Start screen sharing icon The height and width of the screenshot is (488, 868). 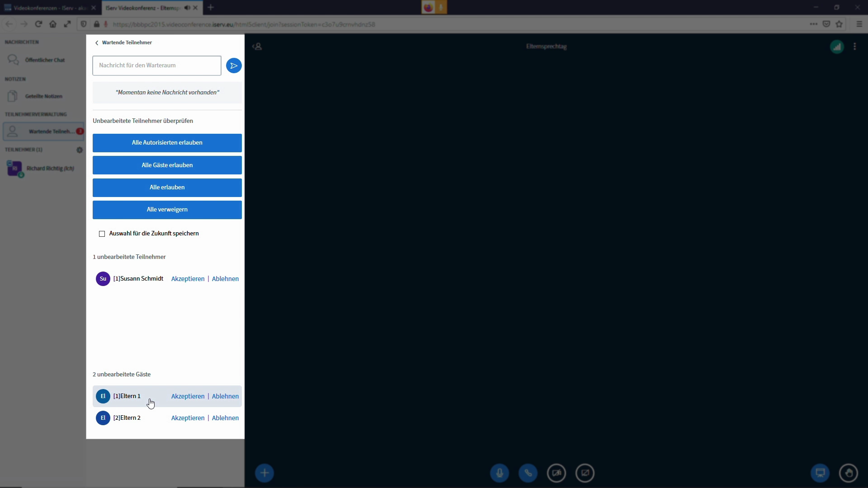[585, 473]
